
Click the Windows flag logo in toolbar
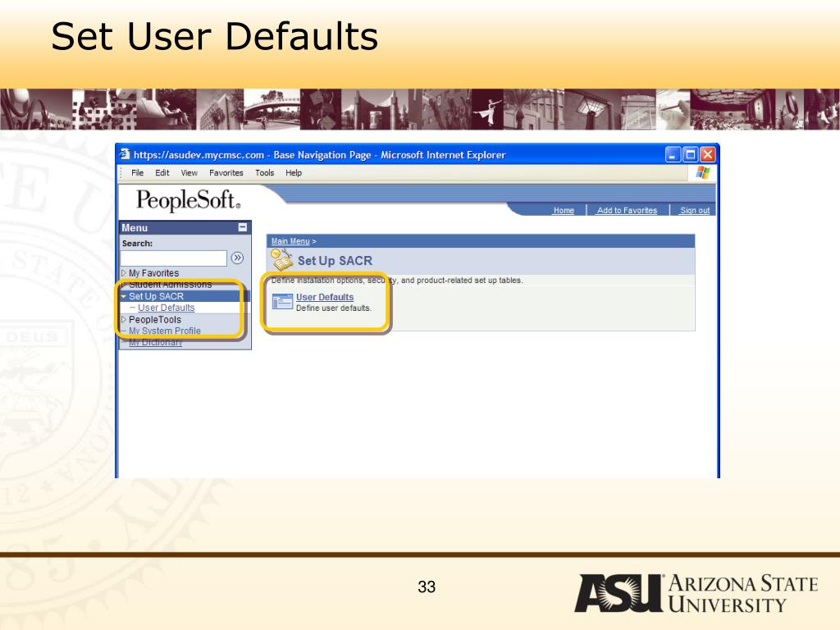703,172
